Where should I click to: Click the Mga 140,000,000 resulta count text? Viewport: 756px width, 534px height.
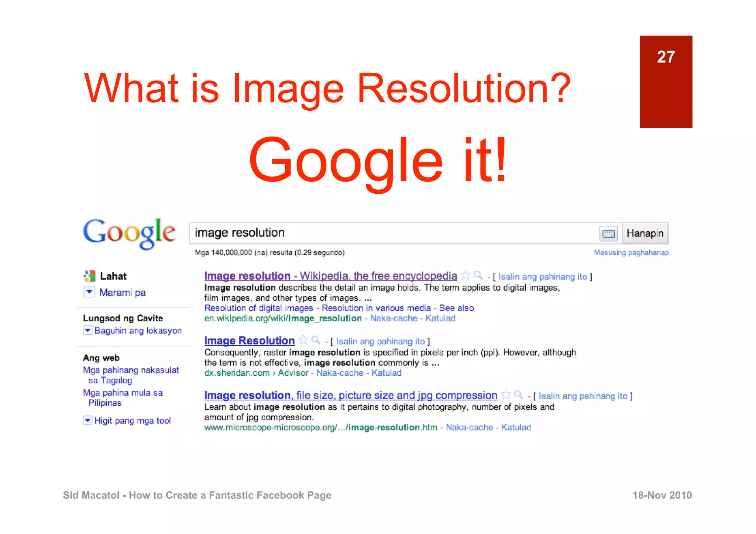(269, 252)
